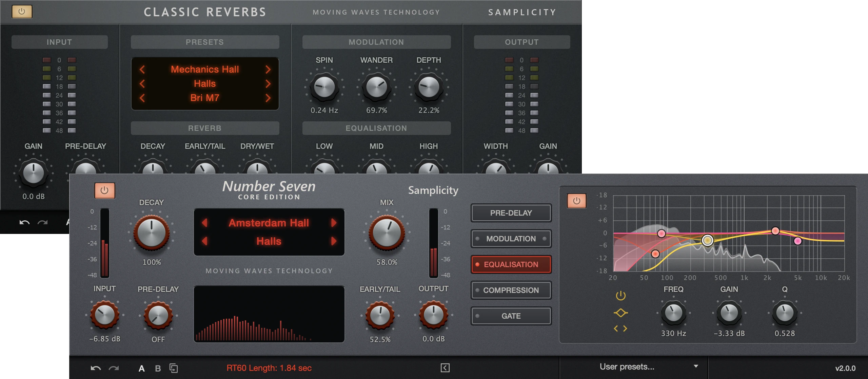Viewport: 868px width, 379px height.
Task: Previous category arrow beside Halls in Number Seven
Action: (204, 241)
